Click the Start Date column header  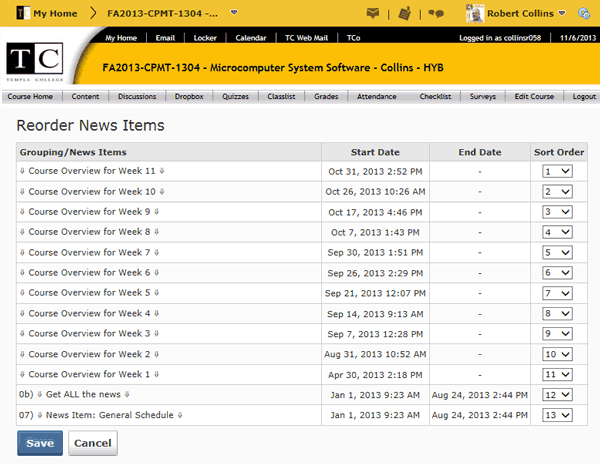pos(375,152)
